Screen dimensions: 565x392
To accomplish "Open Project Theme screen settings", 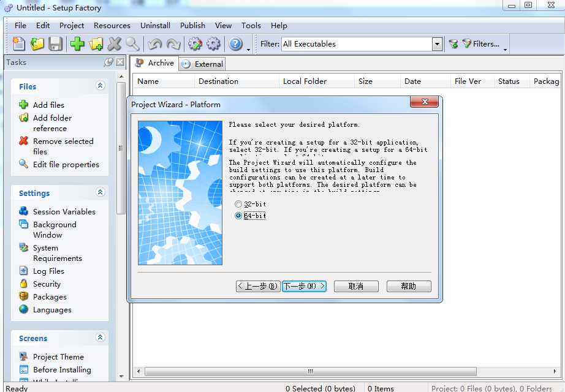I will (x=58, y=356).
